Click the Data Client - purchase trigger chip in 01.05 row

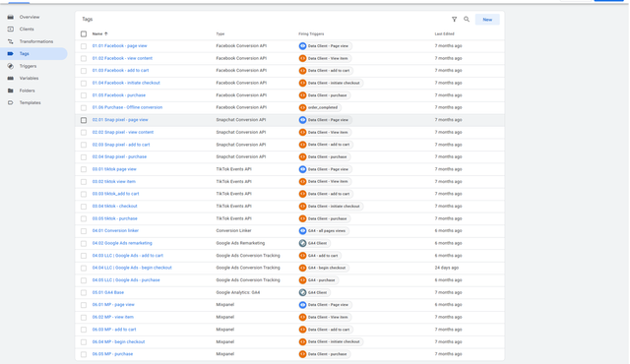click(325, 95)
